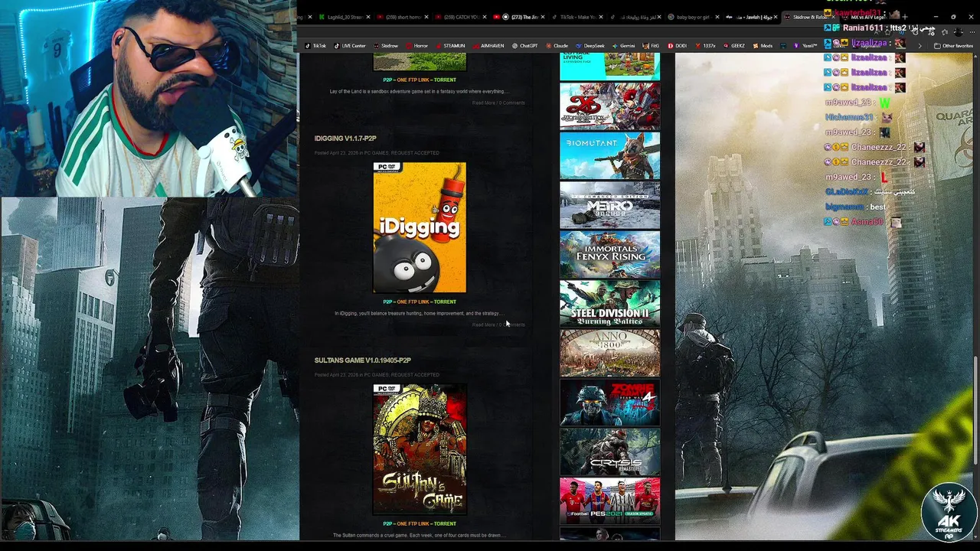Open the Steel Division II sidebar banner
The width and height of the screenshot is (980, 551).
pos(609,303)
